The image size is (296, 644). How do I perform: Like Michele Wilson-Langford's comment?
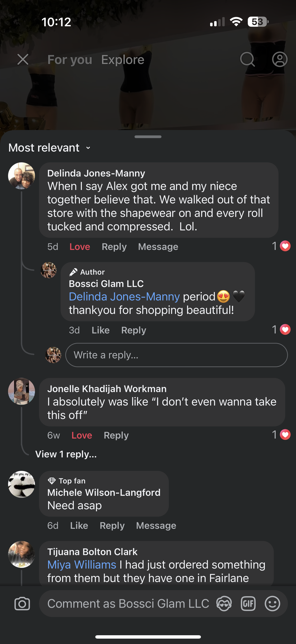pos(79,525)
